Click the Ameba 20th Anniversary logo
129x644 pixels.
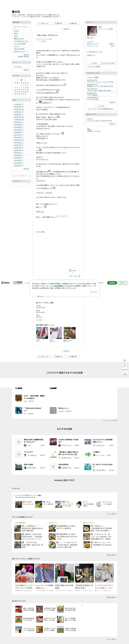click(x=18, y=283)
